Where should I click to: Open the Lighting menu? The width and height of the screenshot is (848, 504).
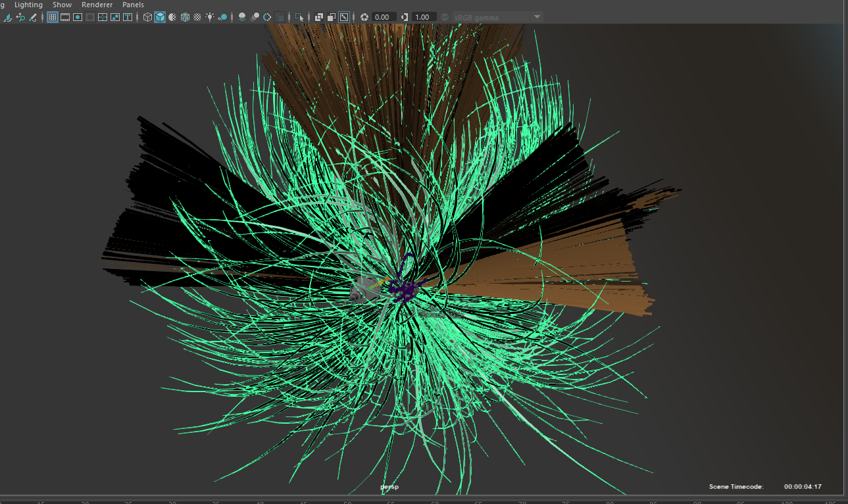28,5
